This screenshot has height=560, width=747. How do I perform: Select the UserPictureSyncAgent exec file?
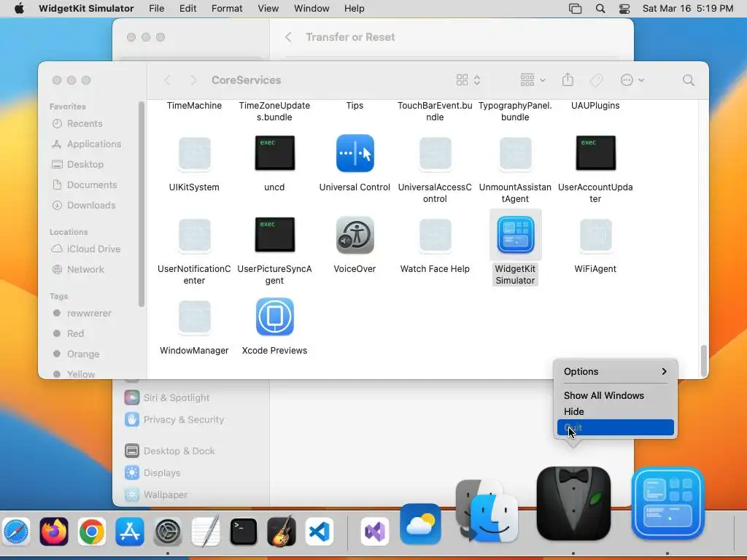274,235
